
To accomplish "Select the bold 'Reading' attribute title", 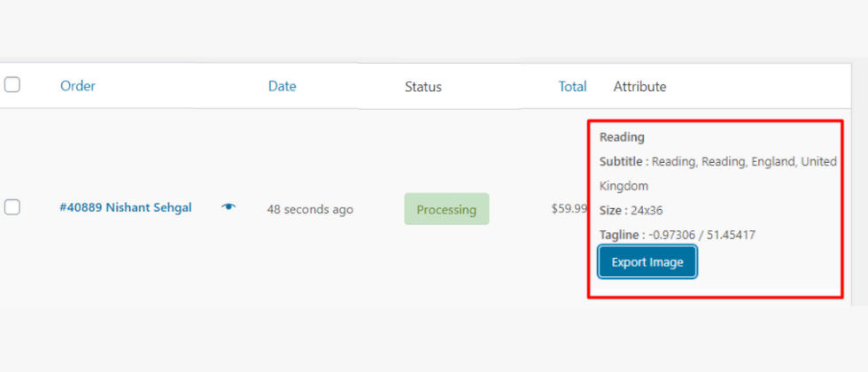I will pos(622,136).
